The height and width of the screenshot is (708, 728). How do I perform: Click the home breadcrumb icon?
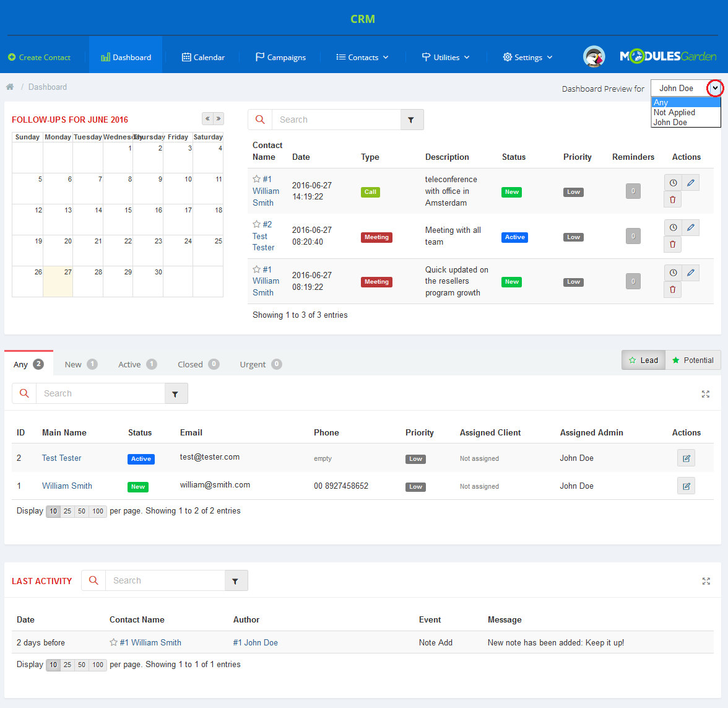pyautogui.click(x=10, y=87)
